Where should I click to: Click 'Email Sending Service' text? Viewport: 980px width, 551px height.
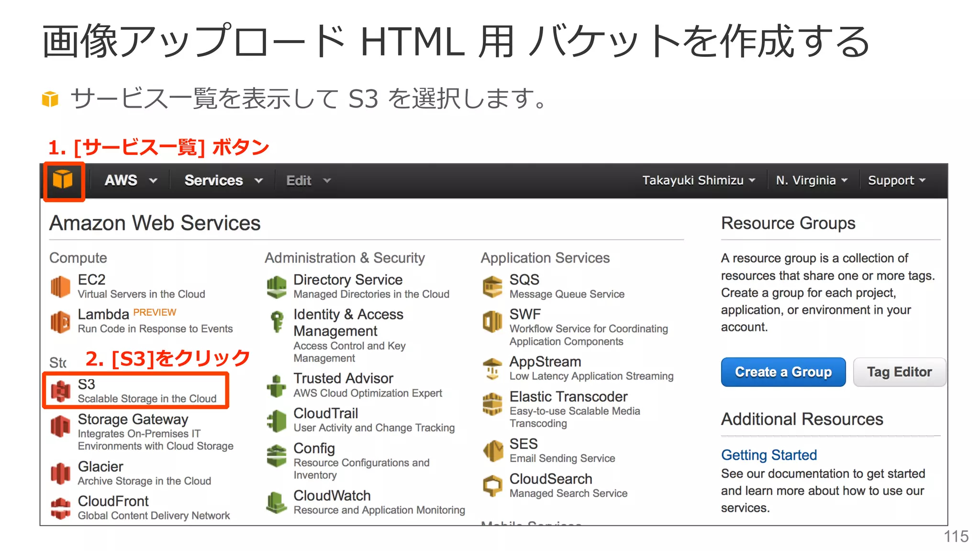(562, 458)
